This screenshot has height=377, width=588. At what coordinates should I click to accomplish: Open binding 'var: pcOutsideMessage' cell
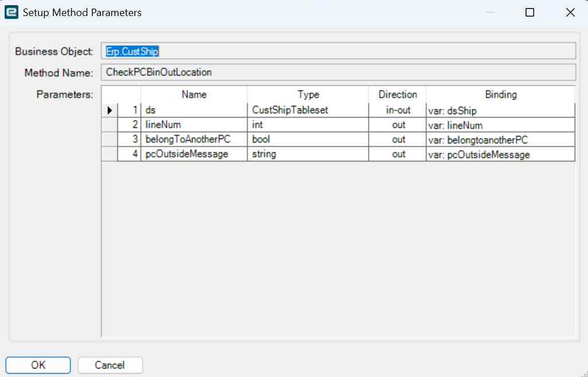pos(501,154)
